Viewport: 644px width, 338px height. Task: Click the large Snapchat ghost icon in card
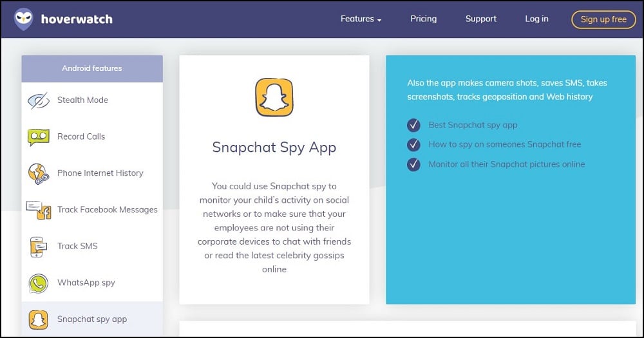[x=274, y=97]
